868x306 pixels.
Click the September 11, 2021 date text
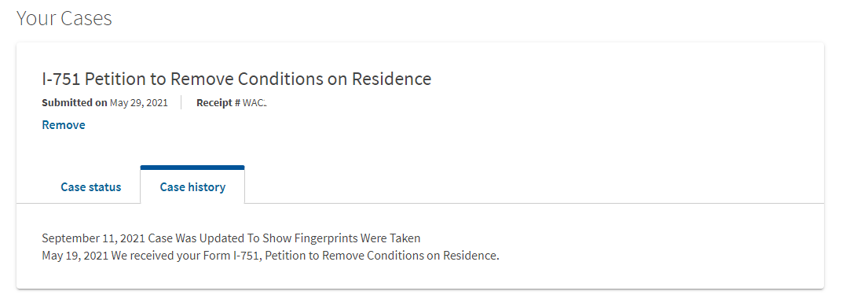pyautogui.click(x=93, y=238)
